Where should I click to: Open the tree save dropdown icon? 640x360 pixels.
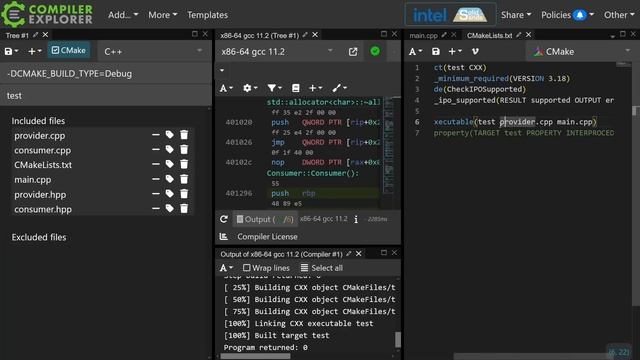pyautogui.click(x=11, y=51)
